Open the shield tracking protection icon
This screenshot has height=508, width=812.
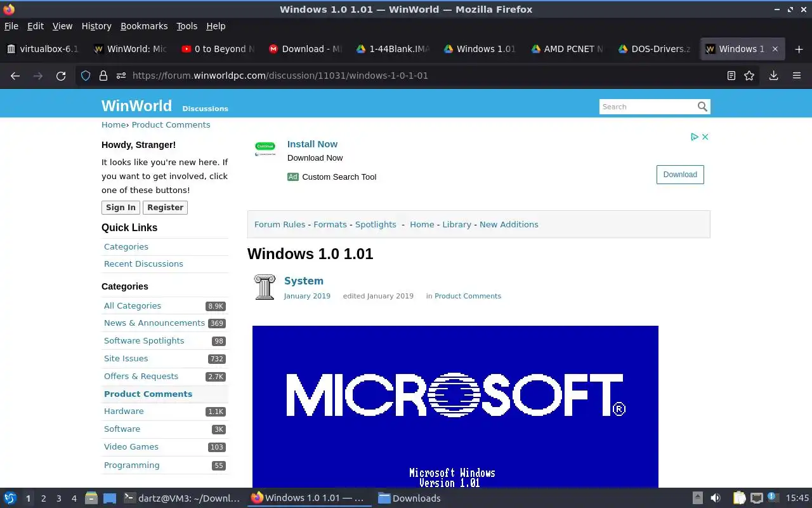pyautogui.click(x=86, y=76)
